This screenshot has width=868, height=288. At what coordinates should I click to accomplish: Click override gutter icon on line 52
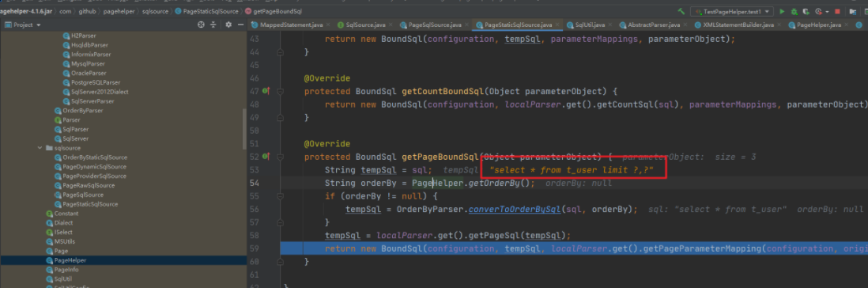click(266, 157)
